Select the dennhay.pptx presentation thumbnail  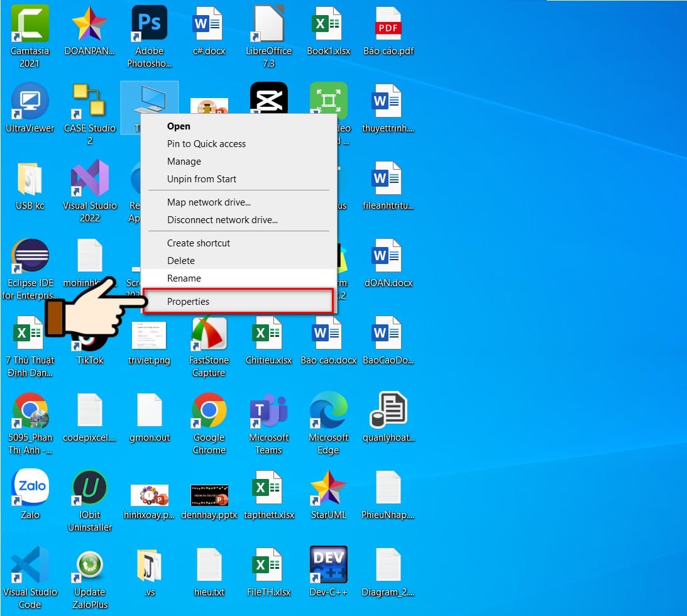209,495
